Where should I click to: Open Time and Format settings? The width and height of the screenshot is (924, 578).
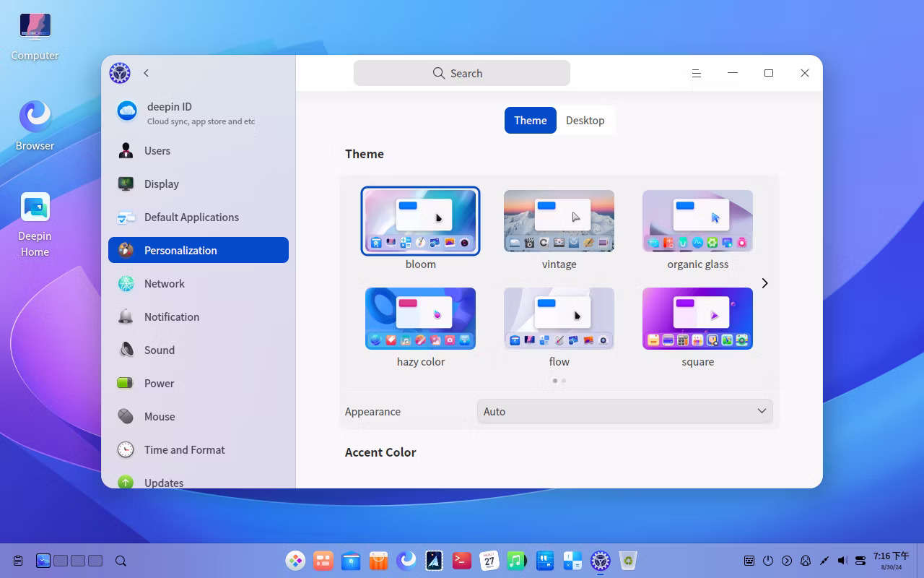(184, 450)
